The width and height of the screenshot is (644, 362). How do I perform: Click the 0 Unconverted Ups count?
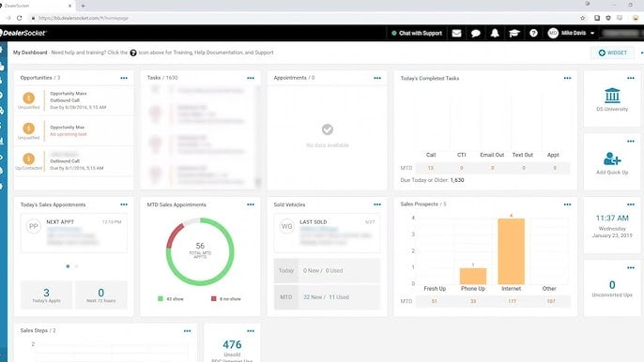tap(612, 285)
